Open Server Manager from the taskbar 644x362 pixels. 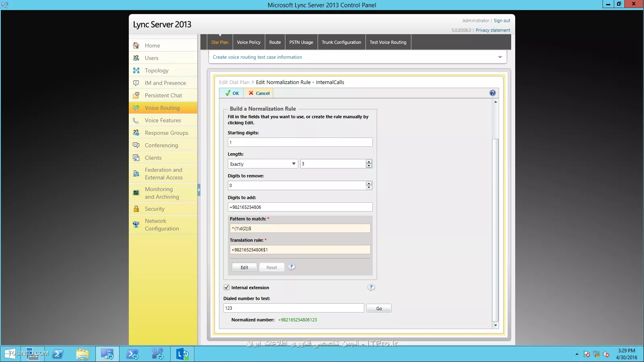pos(32,354)
